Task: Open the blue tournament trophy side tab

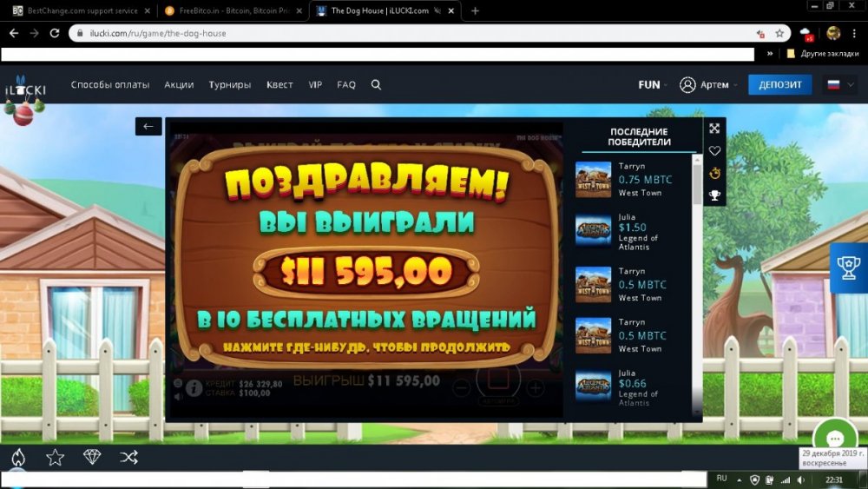Action: coord(849,268)
